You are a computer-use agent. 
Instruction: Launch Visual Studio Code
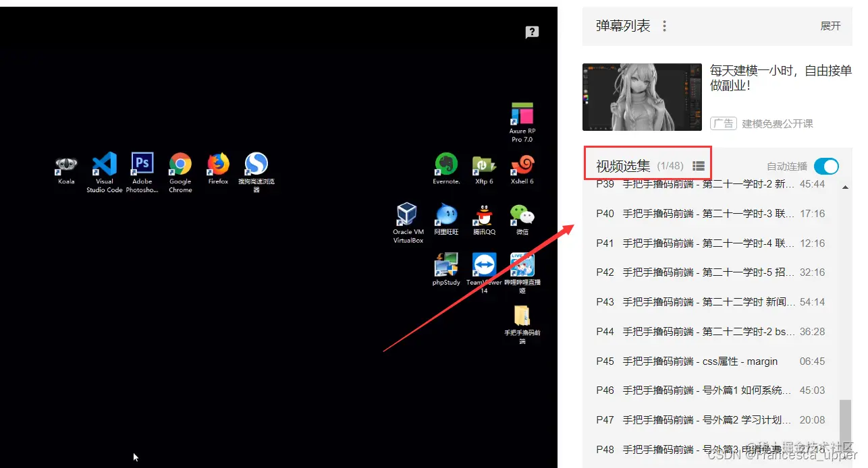[104, 164]
